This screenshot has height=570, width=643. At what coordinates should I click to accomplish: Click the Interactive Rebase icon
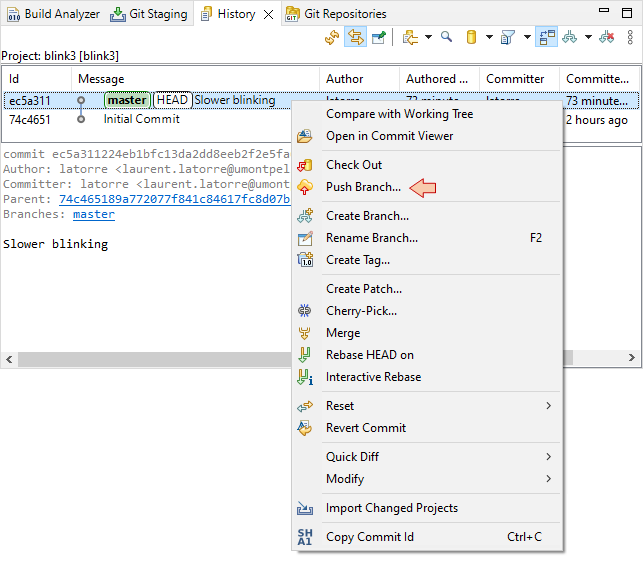[306, 377]
